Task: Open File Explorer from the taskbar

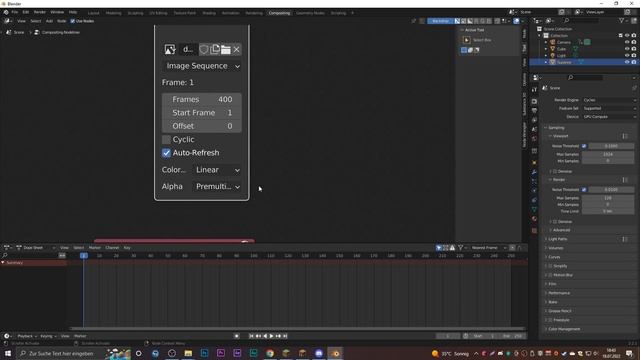Action: pyautogui.click(x=188, y=353)
